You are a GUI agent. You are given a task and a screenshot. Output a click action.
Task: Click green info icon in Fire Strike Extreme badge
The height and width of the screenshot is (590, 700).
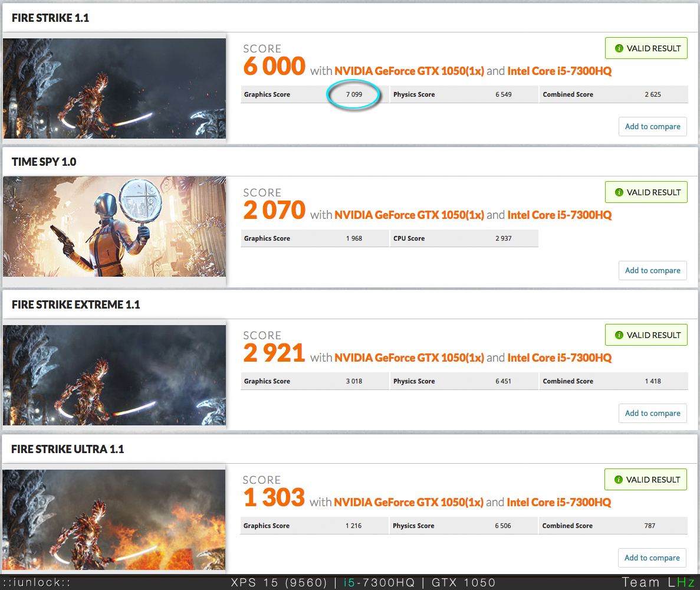(x=619, y=335)
